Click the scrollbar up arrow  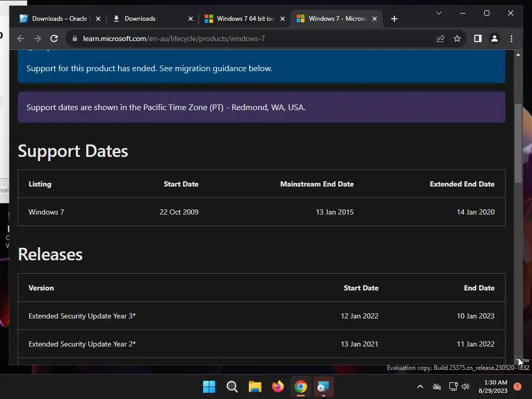(518, 54)
